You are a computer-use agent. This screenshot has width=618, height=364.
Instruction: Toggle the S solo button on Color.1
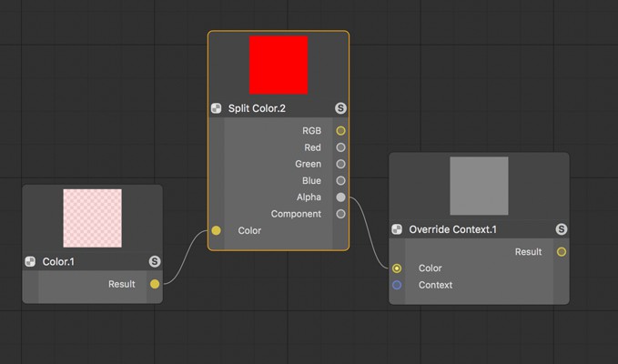pos(155,261)
